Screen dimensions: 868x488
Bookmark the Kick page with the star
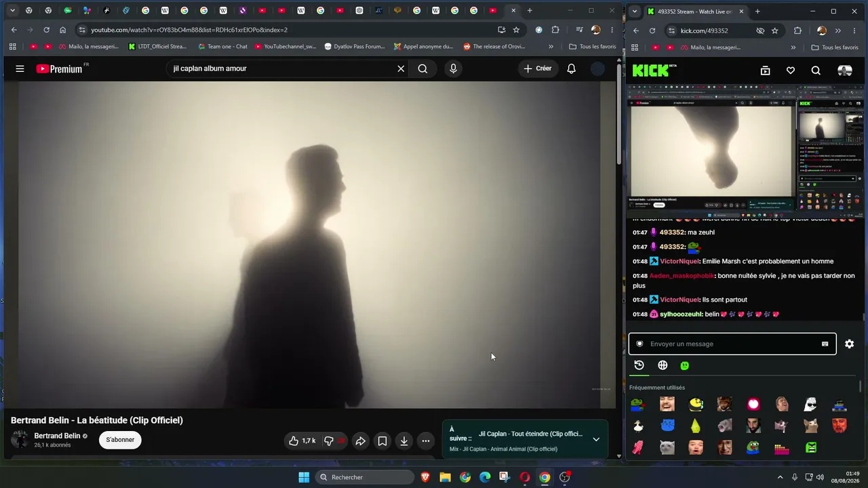click(x=774, y=30)
